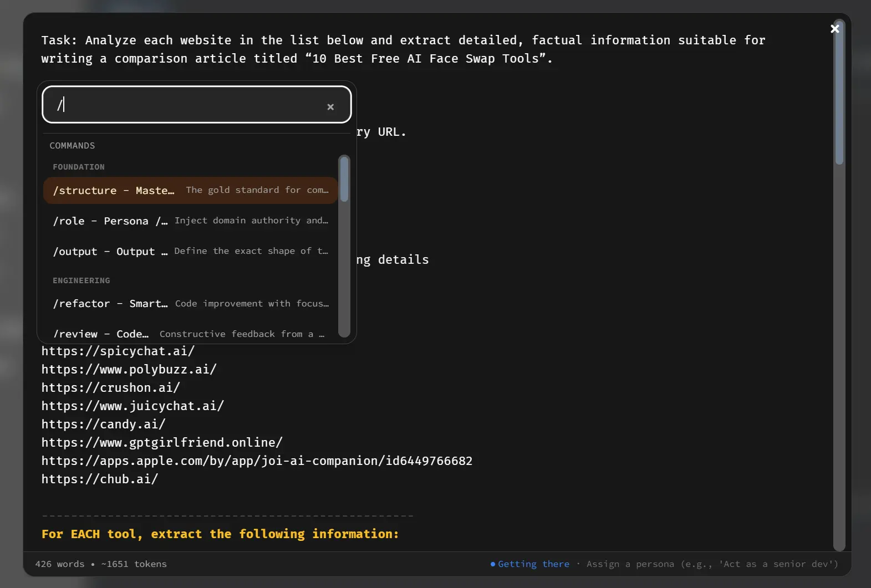Screen dimensions: 871x588
Task: Click the gptgirlfriend.online URL line
Action: (x=162, y=443)
